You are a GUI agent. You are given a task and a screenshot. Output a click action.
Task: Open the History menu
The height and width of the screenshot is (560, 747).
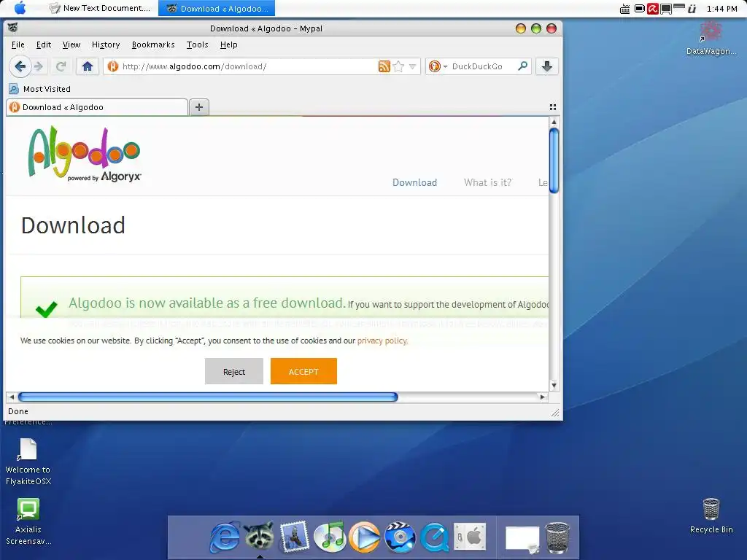click(106, 44)
